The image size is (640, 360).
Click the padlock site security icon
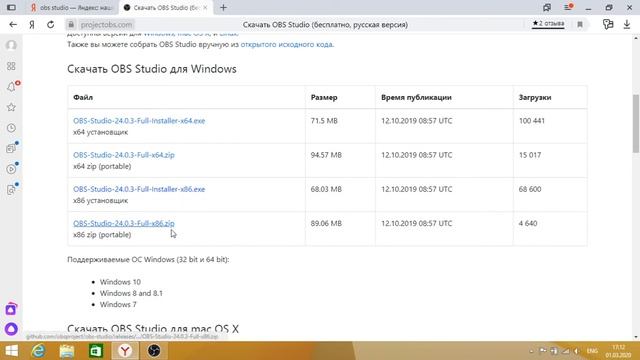(71, 24)
